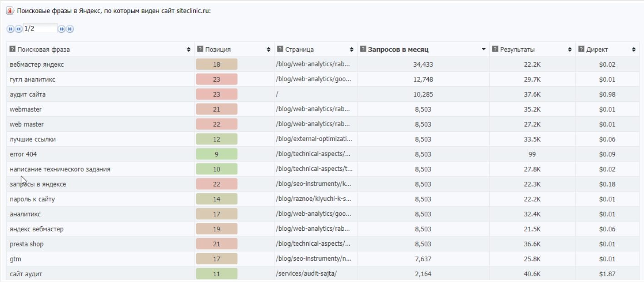The width and height of the screenshot is (644, 283).
Task: Open /services/audit-sajta/ page link
Action: (306, 274)
